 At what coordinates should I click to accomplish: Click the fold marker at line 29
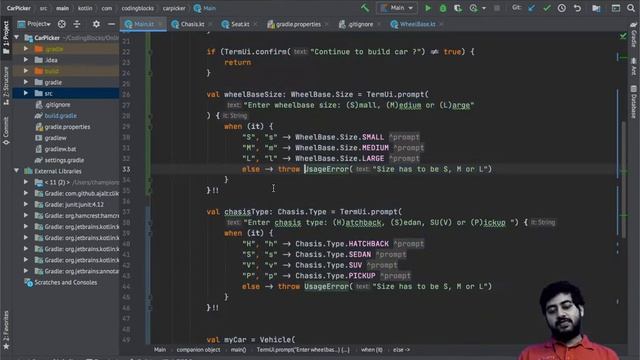pos(150,127)
